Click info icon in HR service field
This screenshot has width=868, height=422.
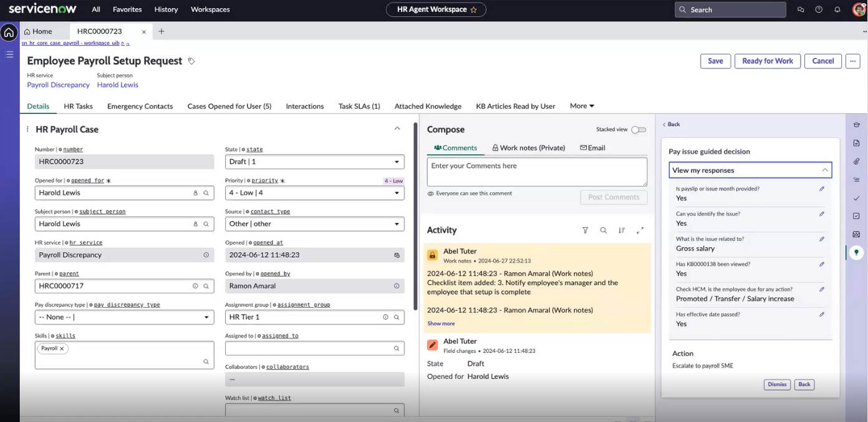click(x=206, y=255)
